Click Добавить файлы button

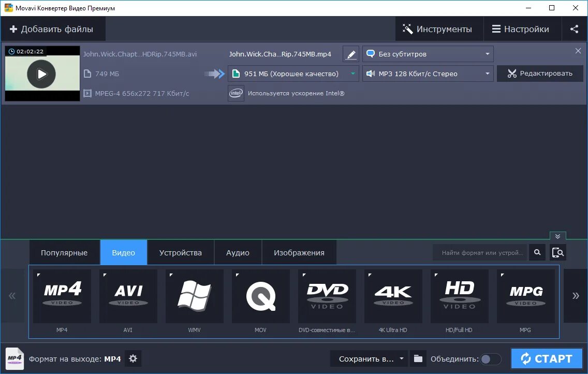point(53,29)
